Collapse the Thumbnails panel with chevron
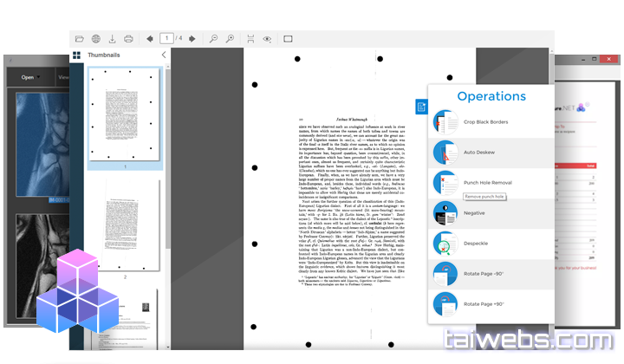 pos(164,55)
